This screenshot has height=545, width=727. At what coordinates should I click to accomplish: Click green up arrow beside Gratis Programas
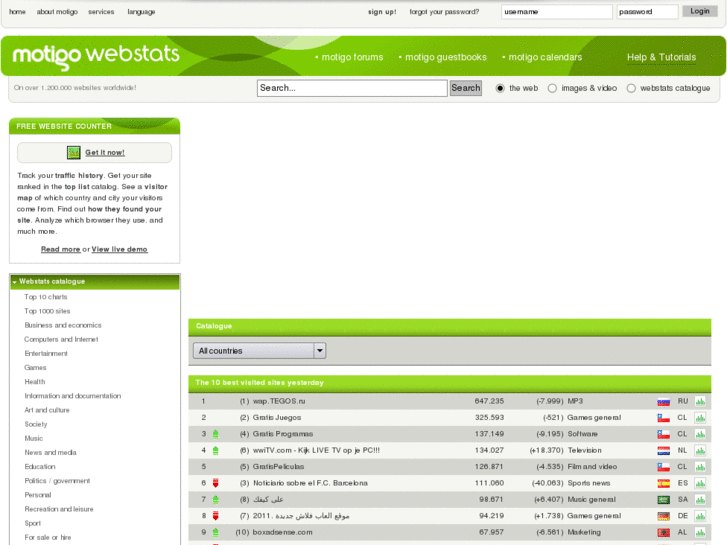[x=216, y=434]
